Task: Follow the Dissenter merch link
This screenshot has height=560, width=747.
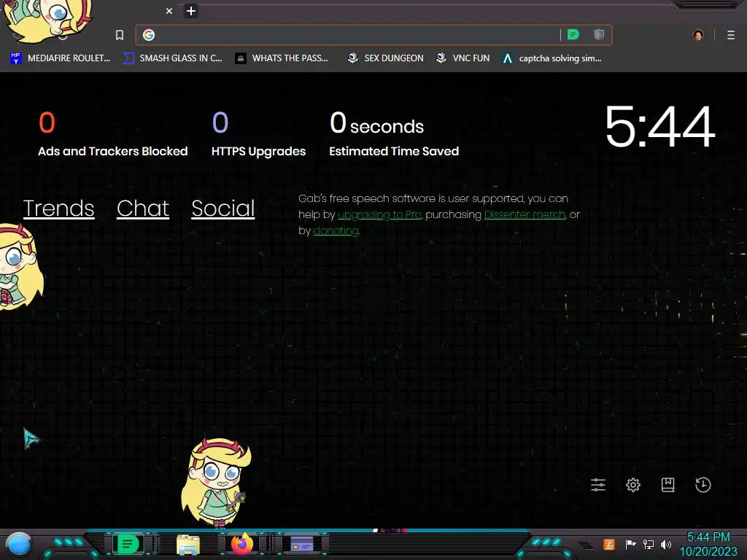Action: (x=525, y=215)
